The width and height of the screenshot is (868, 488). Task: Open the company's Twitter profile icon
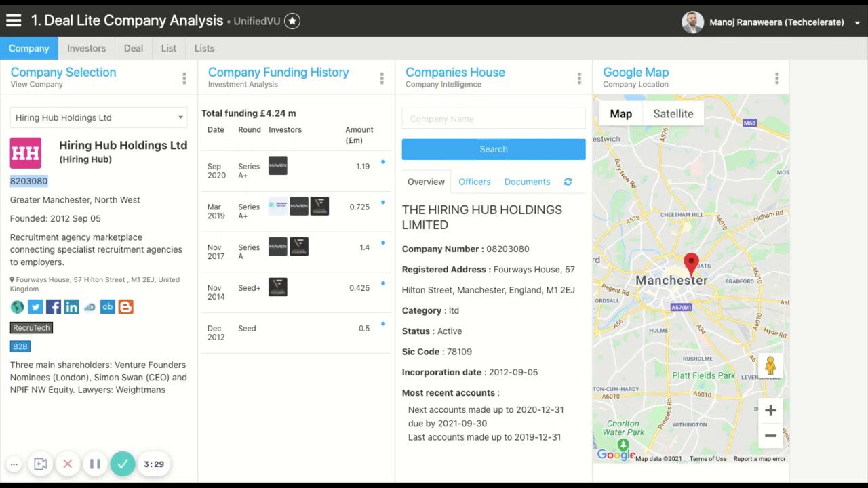(35, 307)
